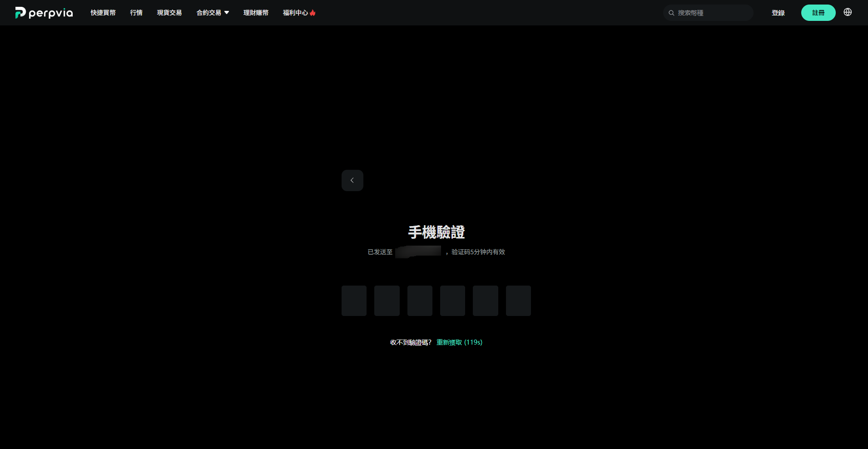The height and width of the screenshot is (449, 868).
Task: Click the 验证码5分钟内有效 text
Action: point(478,252)
